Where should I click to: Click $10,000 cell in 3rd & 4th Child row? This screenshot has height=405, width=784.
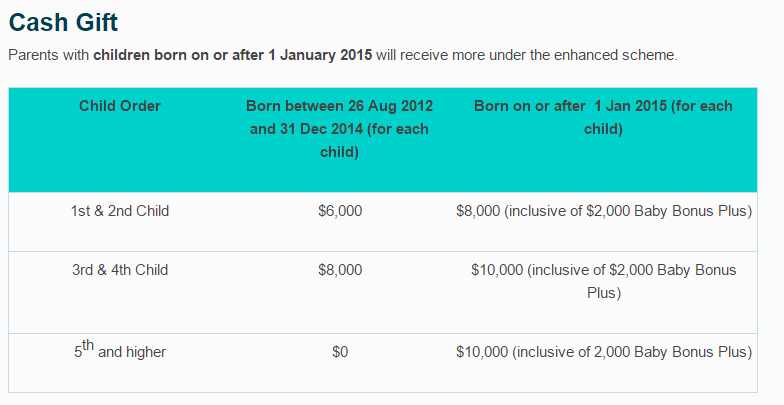point(604,281)
